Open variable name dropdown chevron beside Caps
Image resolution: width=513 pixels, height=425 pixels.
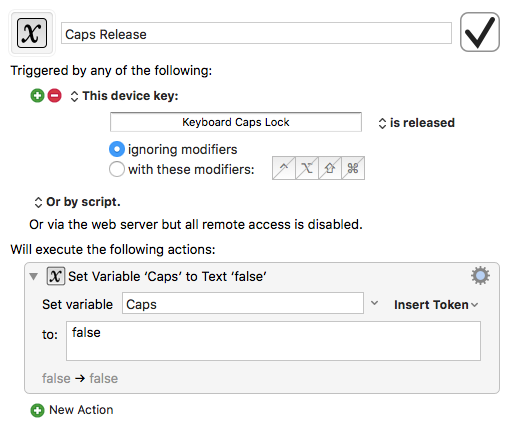[375, 303]
